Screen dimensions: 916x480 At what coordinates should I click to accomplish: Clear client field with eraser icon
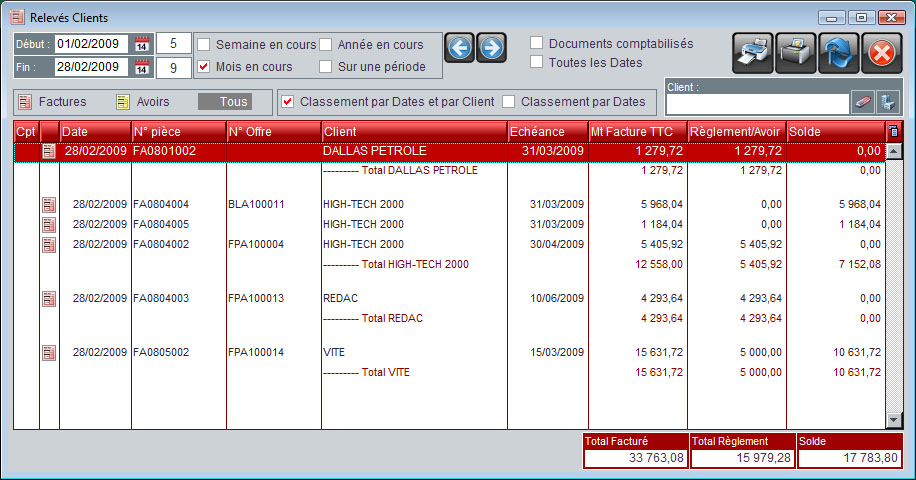(x=862, y=102)
